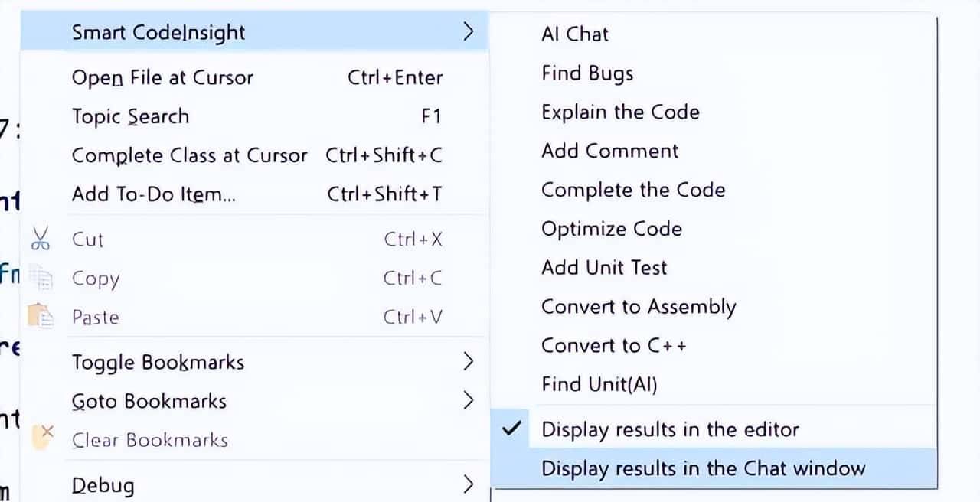Viewport: 980px width, 502px height.
Task: Select Complete the Code
Action: [x=633, y=190]
